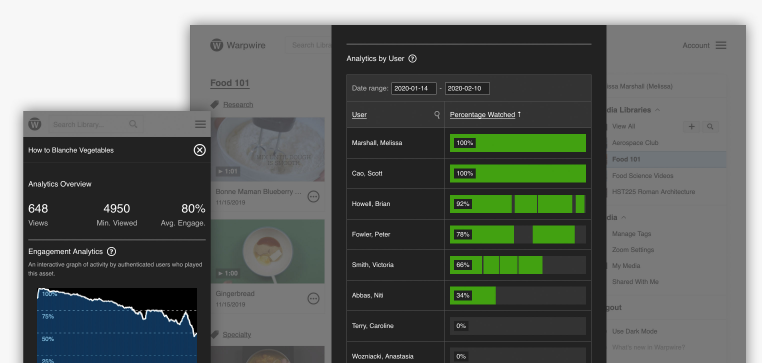
Task: Click Cao, Scott 100% watched bar
Action: [x=518, y=173]
